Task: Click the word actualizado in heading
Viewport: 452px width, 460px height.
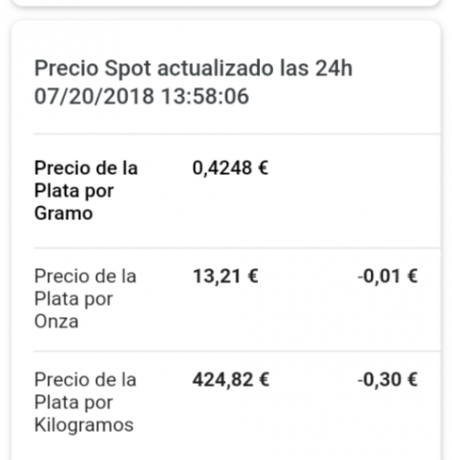Action: click(216, 68)
